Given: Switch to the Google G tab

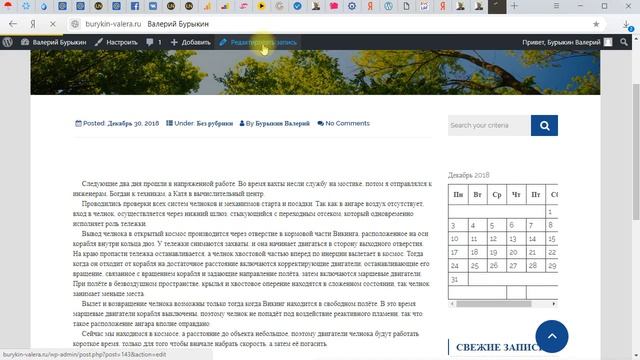Looking at the screenshot, I should pyautogui.click(x=280, y=6).
